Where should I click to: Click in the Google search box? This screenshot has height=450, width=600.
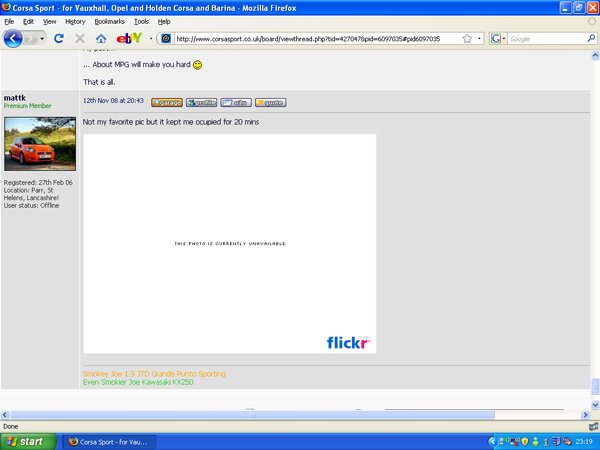[x=545, y=38]
